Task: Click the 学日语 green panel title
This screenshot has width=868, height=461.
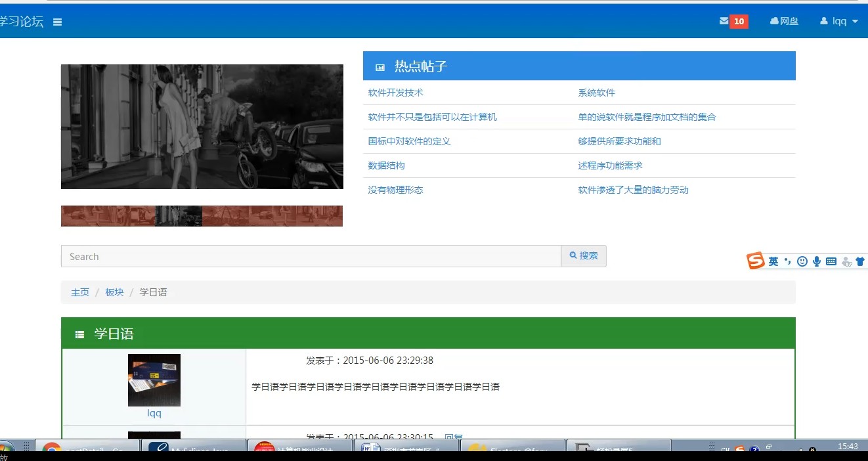Action: pyautogui.click(x=114, y=334)
